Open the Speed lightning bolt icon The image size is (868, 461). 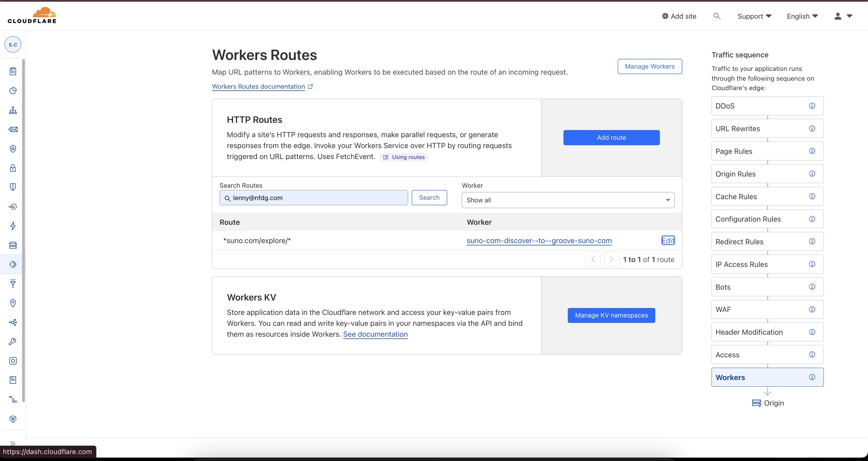coord(13,226)
